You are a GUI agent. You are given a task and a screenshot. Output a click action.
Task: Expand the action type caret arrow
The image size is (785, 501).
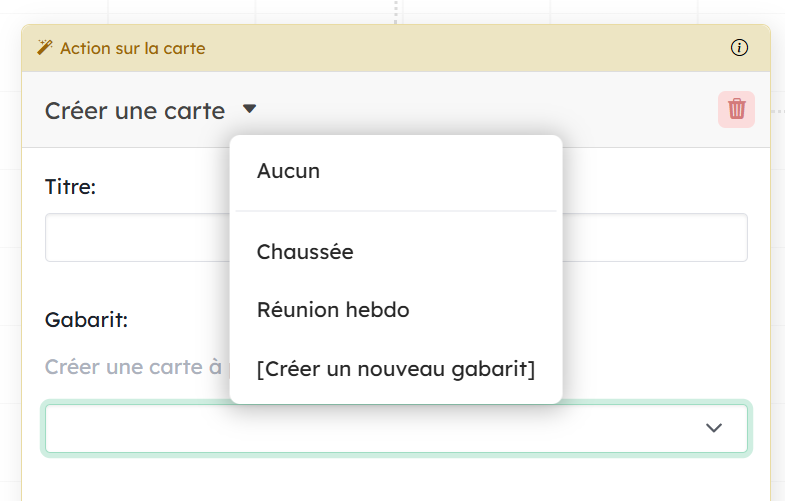[x=250, y=109]
